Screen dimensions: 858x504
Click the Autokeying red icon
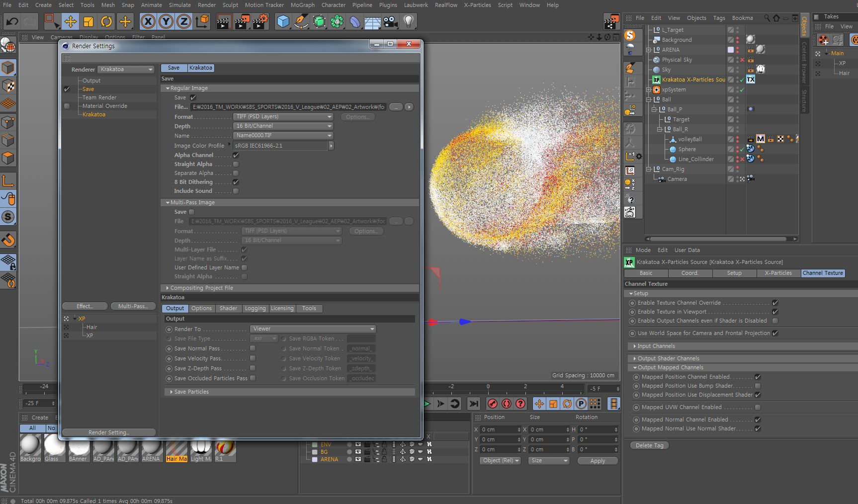coord(506,404)
